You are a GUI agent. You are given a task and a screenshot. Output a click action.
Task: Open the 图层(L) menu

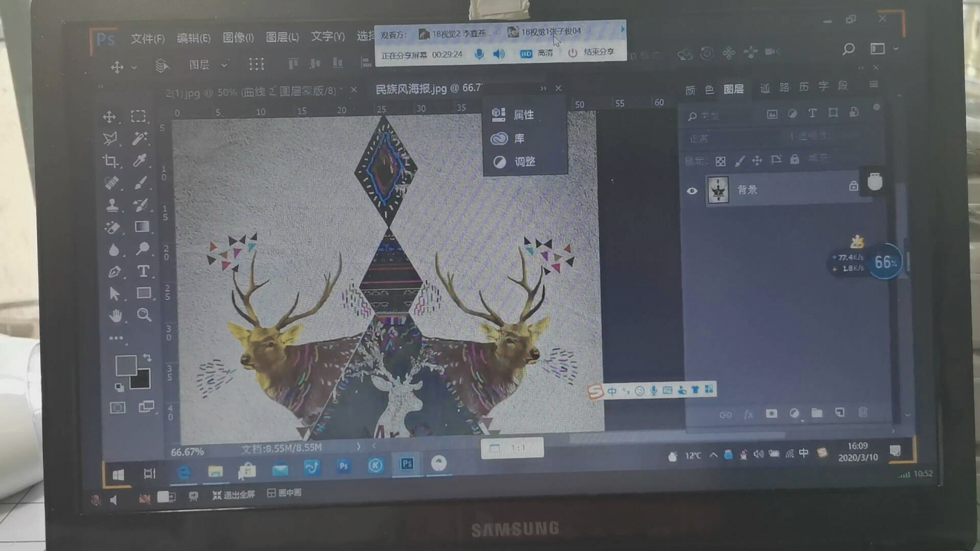click(282, 37)
